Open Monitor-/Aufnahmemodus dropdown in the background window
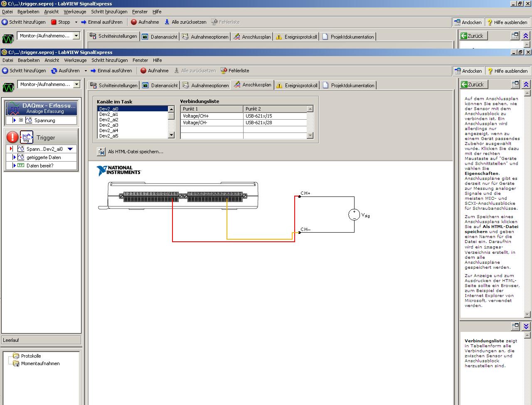The height and width of the screenshot is (405, 532). click(76, 36)
